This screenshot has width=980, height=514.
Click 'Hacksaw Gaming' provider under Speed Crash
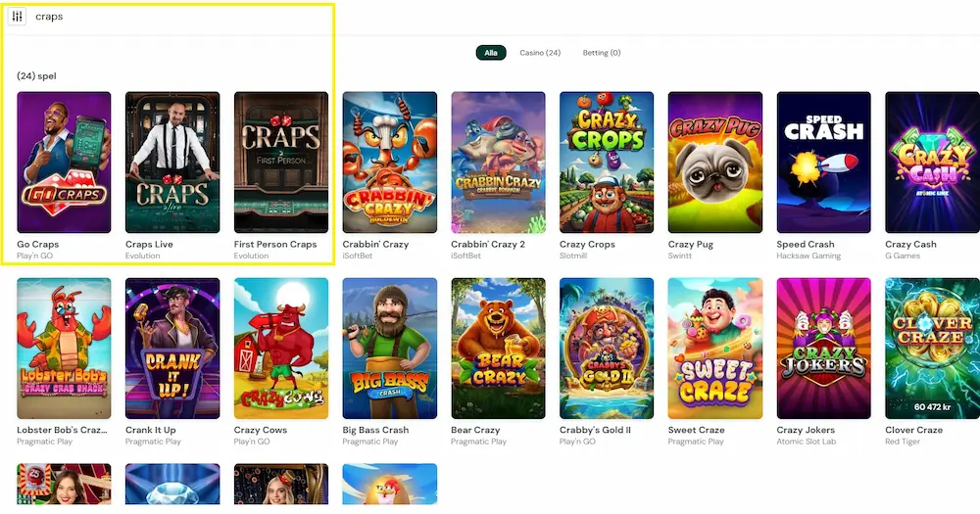(x=808, y=256)
